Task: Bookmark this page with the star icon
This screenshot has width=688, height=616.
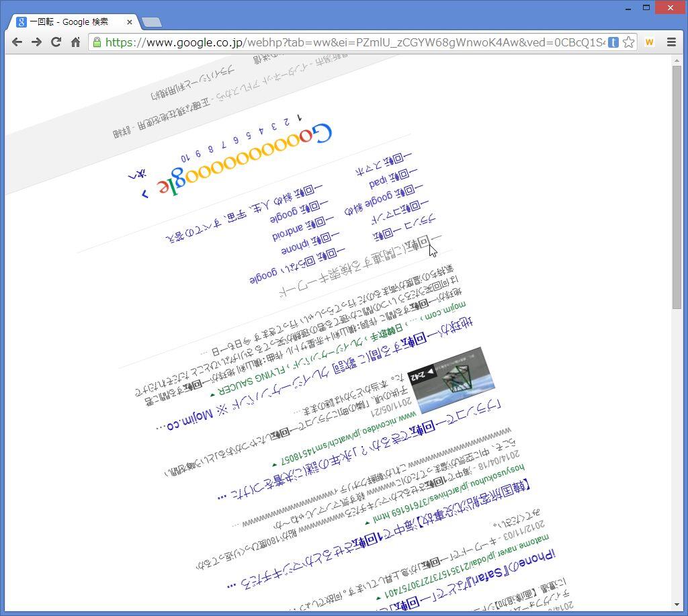Action: [628, 42]
